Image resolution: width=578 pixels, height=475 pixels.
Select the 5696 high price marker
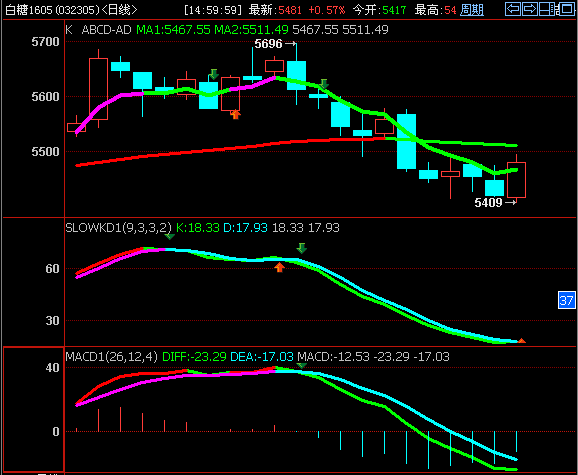275,44
